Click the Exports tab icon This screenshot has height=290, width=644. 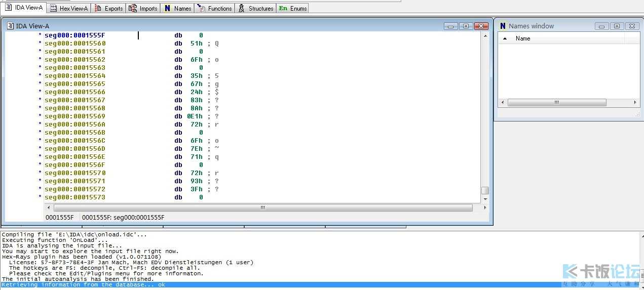pos(98,8)
